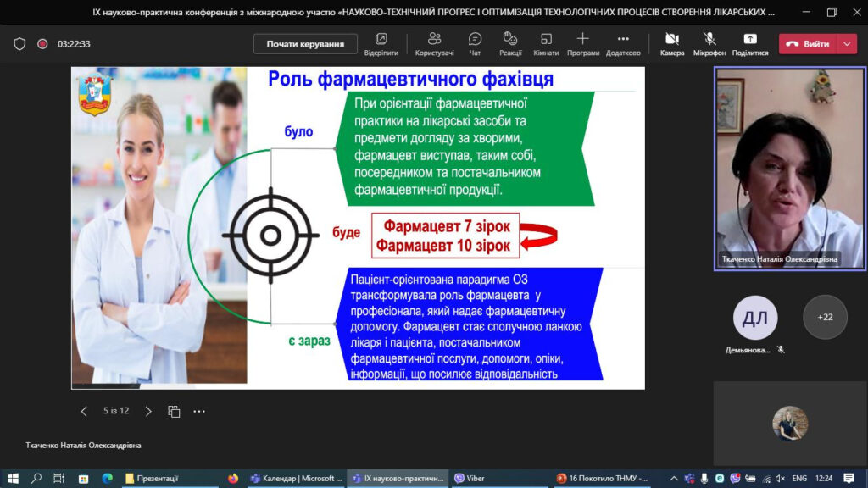Open slide options three-dot menu
Image resolution: width=868 pixels, height=488 pixels.
(x=199, y=411)
